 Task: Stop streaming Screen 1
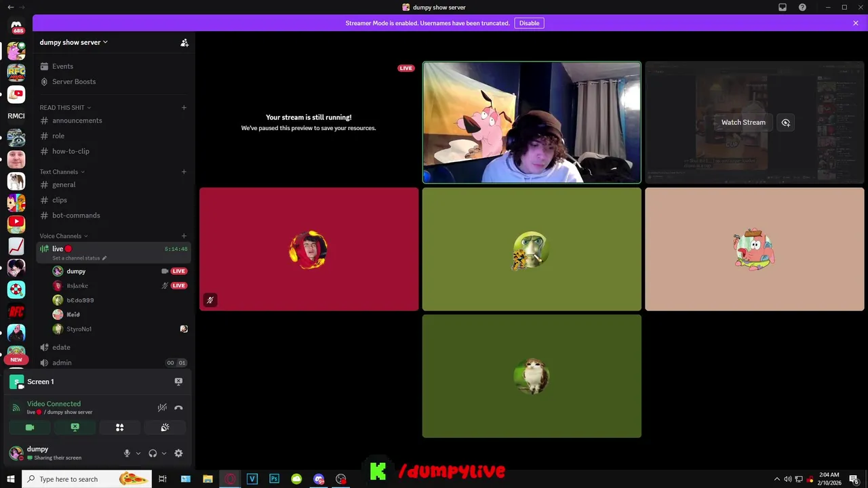point(178,382)
